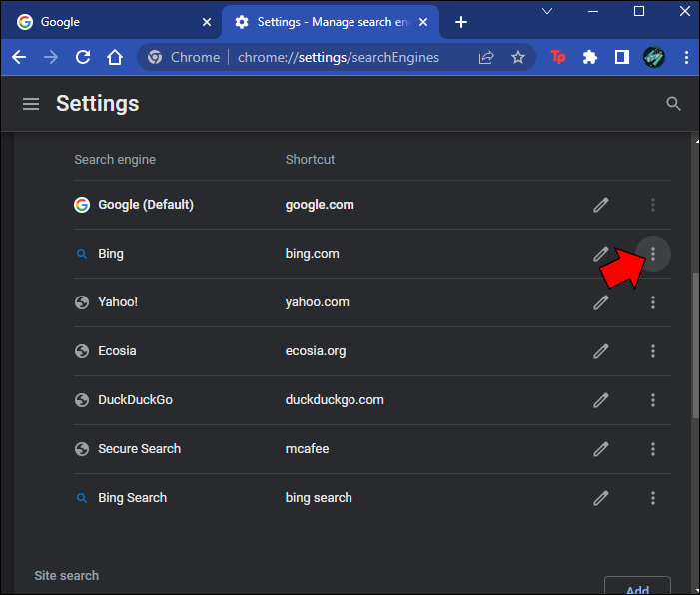Open the Settings hamburger menu
The image size is (700, 595).
click(x=31, y=104)
